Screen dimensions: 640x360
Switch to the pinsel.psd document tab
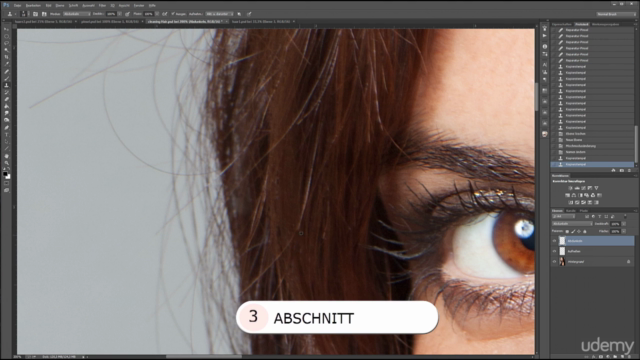pos(110,22)
